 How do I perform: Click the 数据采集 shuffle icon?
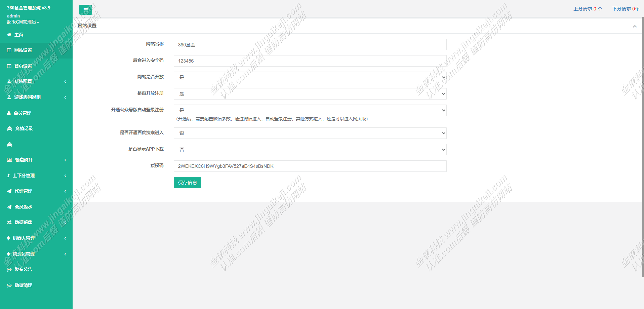click(x=9, y=222)
